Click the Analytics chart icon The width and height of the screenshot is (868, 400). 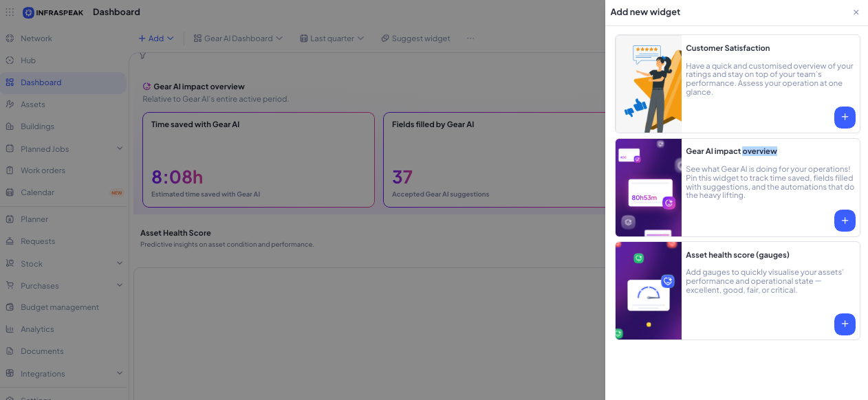[10, 329]
